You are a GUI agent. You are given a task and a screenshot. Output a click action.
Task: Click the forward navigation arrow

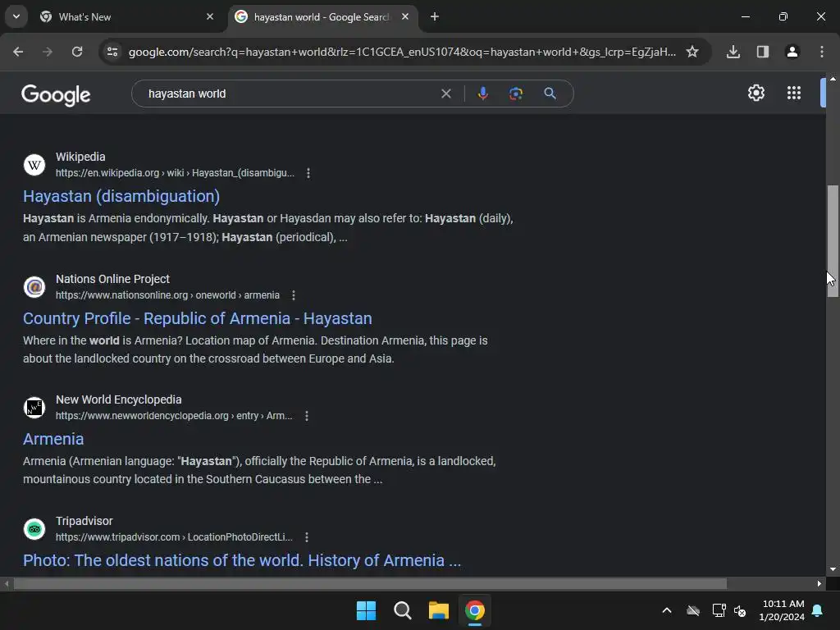[48, 52]
